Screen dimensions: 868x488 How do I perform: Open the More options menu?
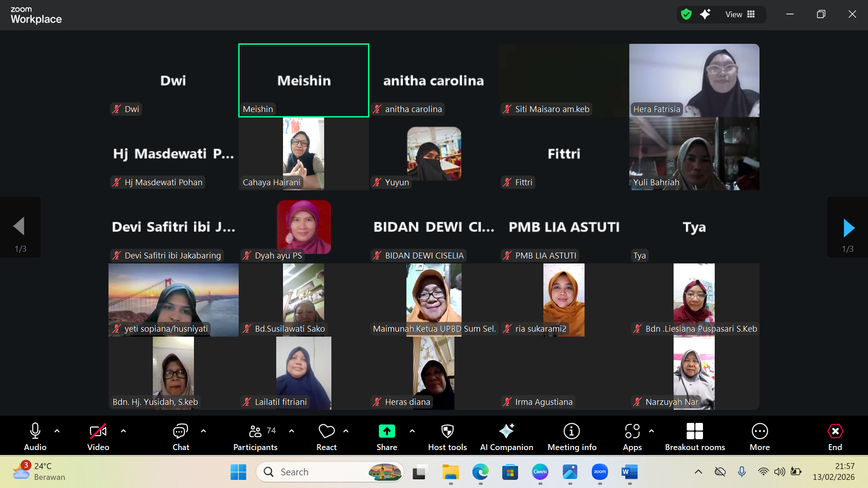[x=759, y=435]
